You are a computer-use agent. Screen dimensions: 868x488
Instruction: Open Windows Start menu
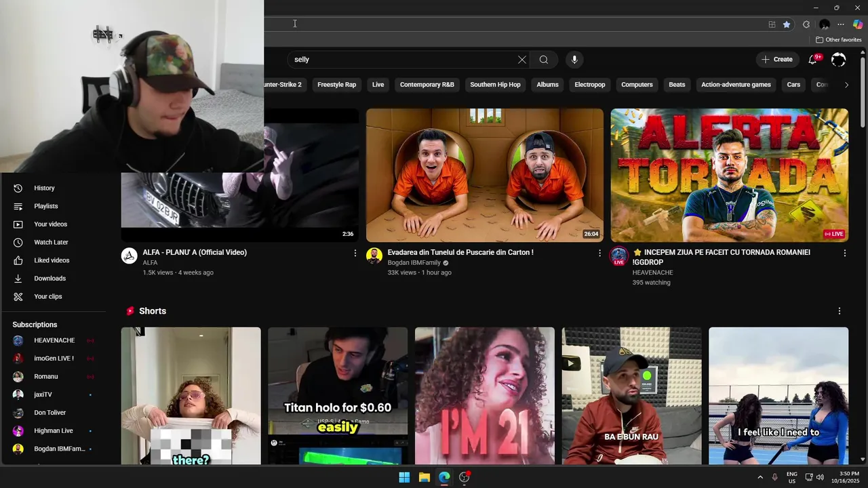point(404,477)
